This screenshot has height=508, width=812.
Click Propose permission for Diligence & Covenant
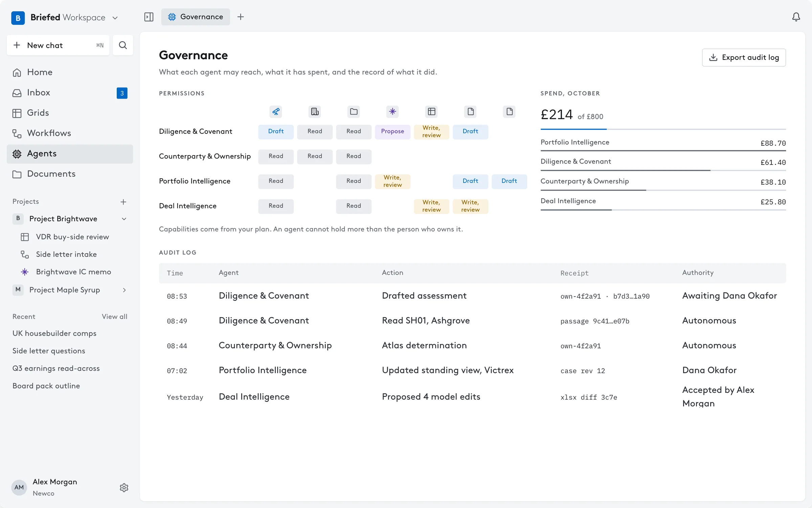(392, 131)
